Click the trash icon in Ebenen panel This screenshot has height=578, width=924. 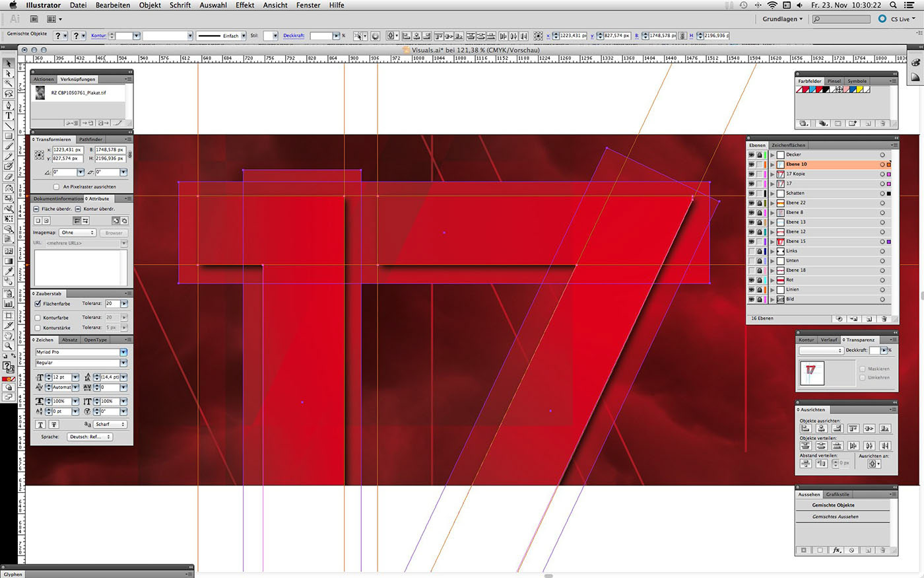884,318
